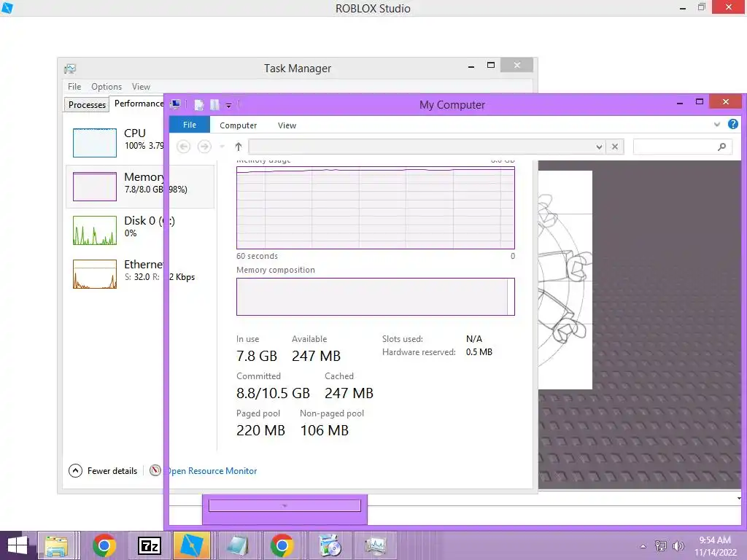Open the View menu in Task Manager
747x560 pixels.
(141, 87)
